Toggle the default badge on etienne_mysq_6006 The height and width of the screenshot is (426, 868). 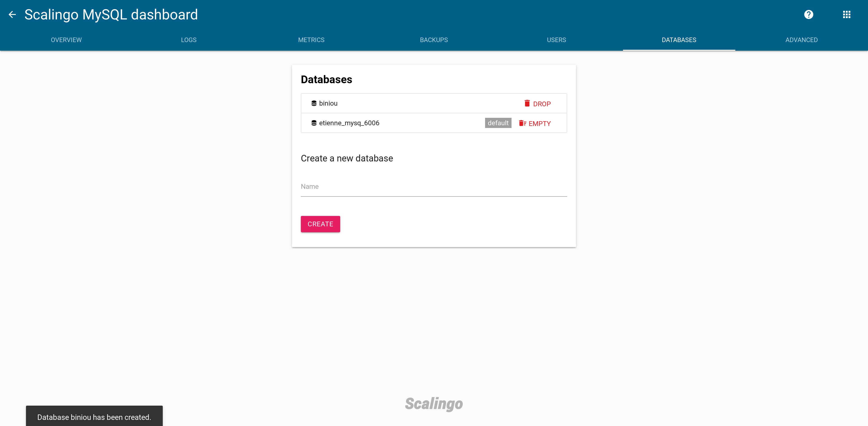pyautogui.click(x=497, y=122)
